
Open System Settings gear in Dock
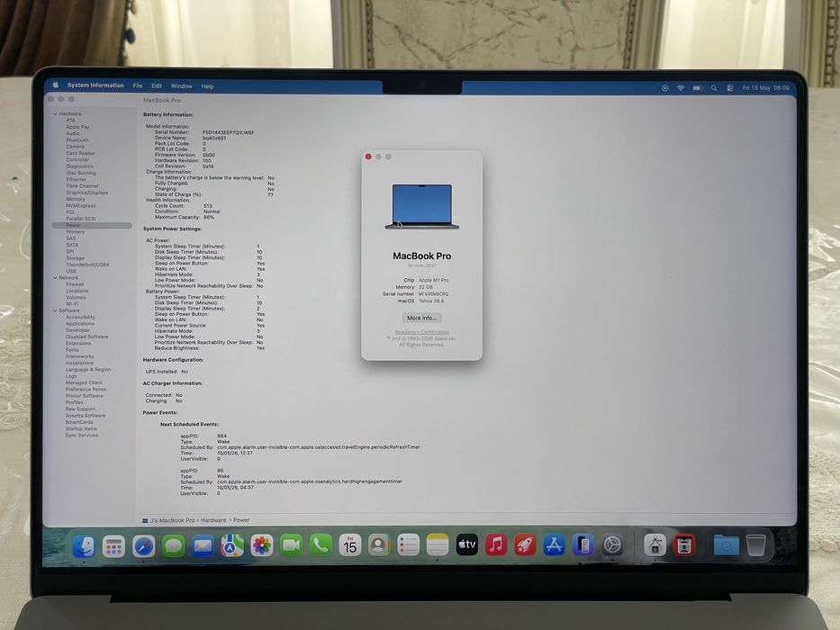point(612,544)
